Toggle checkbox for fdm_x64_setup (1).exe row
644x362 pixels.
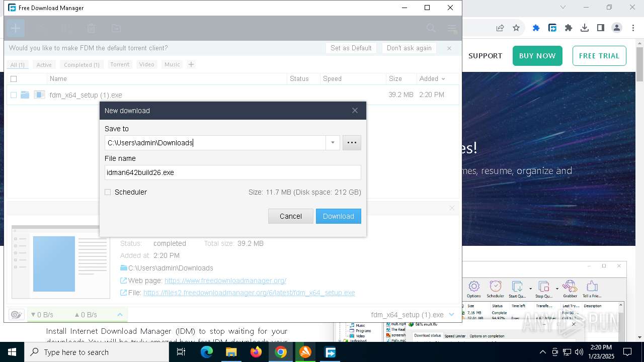[14, 95]
